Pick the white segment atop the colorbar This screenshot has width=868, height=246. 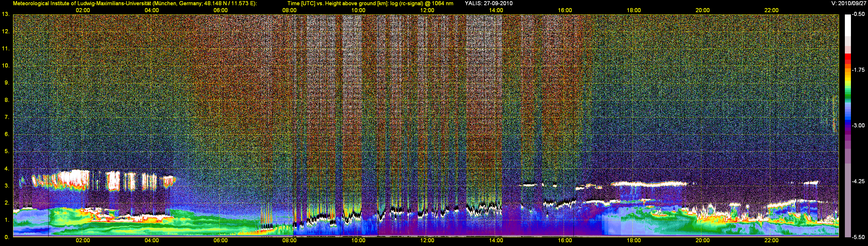(848, 25)
